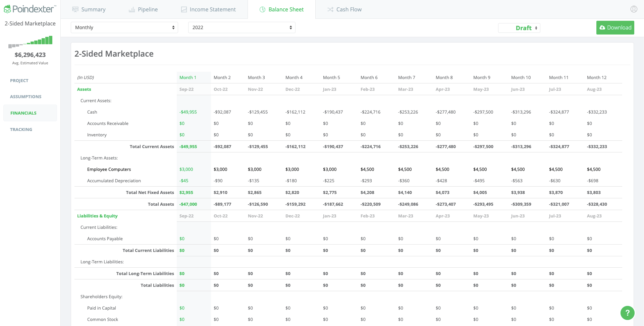Click the estimated value bar chart thumbnail
The width and height of the screenshot is (644, 326).
[x=30, y=42]
